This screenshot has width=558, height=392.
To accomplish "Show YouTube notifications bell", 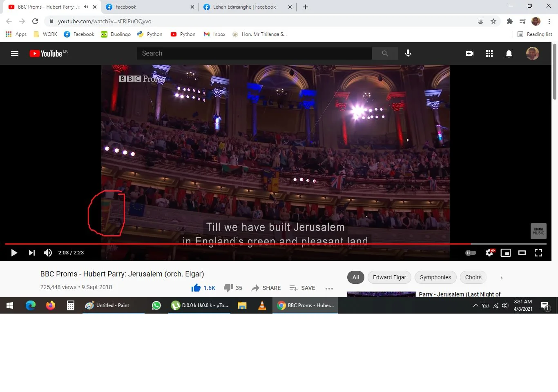I will point(509,53).
